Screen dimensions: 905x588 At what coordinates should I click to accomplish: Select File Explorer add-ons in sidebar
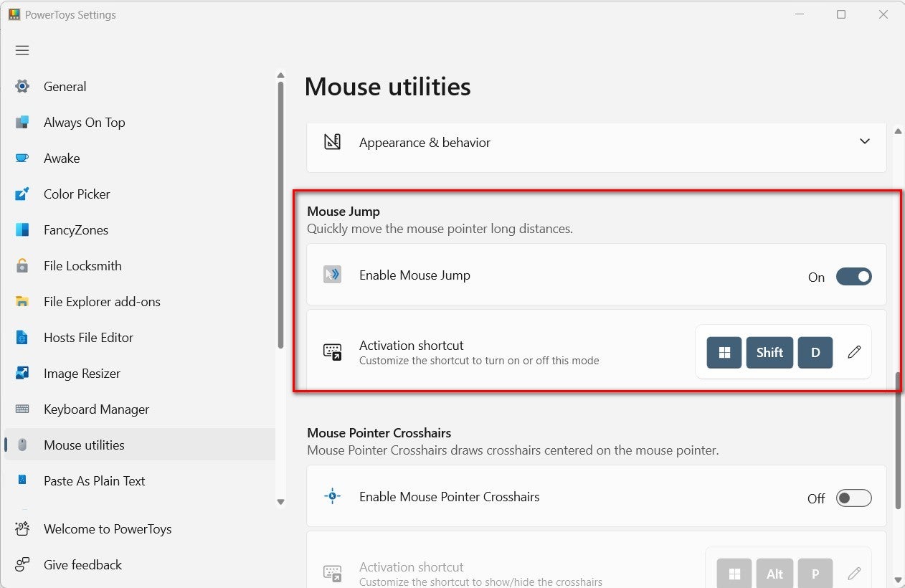click(140, 301)
